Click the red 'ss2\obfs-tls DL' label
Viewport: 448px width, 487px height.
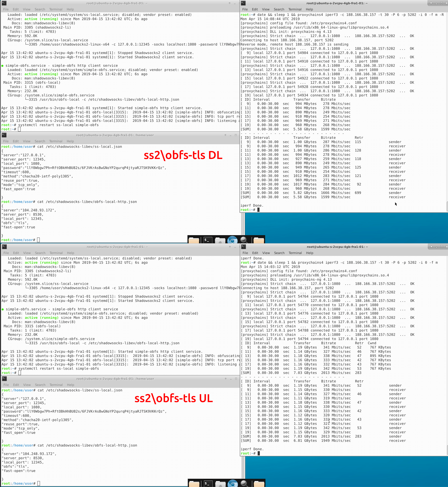point(183,155)
